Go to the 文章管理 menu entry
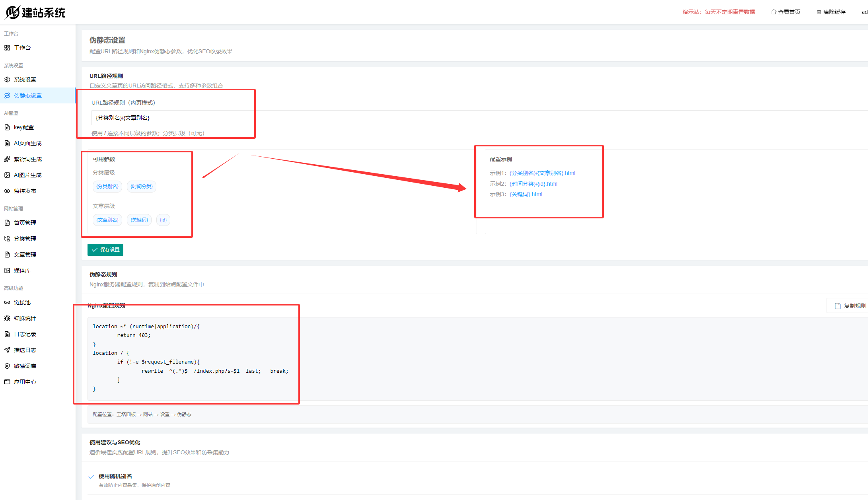Viewport: 868px width, 500px height. (25, 255)
